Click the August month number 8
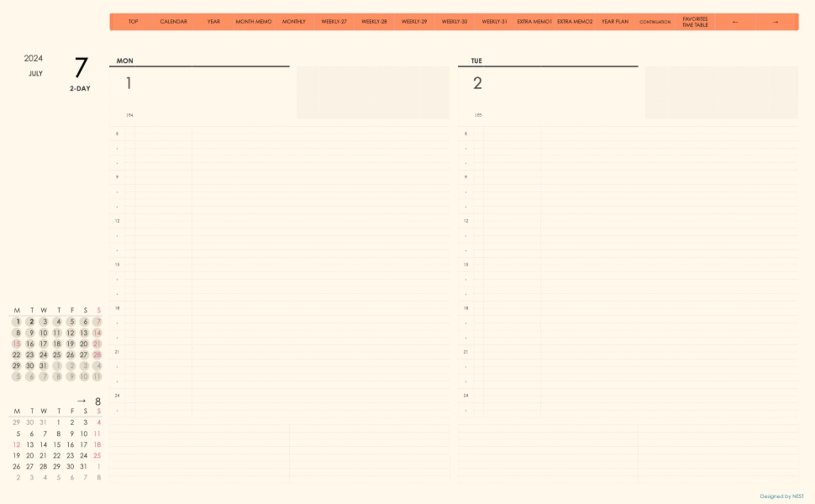This screenshot has width=815, height=504. pos(98,402)
